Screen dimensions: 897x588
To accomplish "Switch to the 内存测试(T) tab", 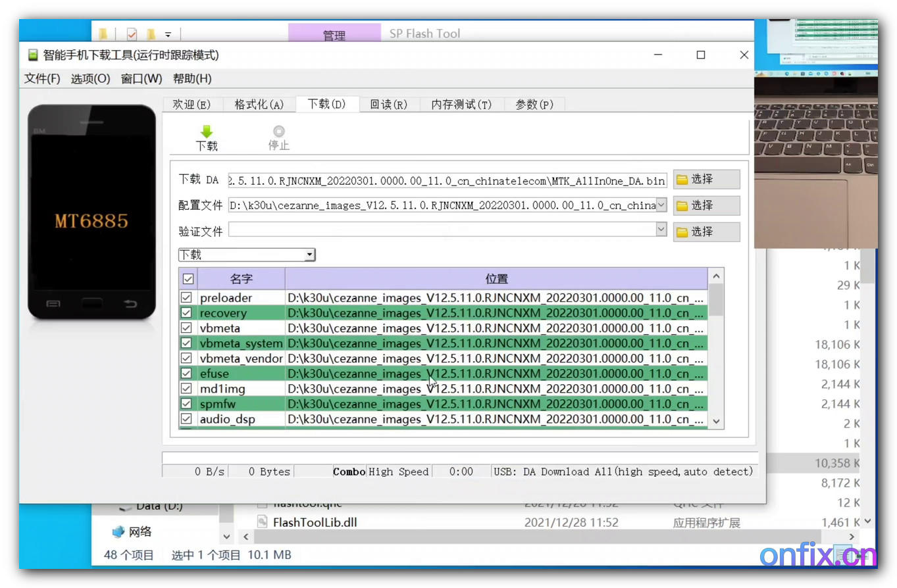I will click(462, 105).
